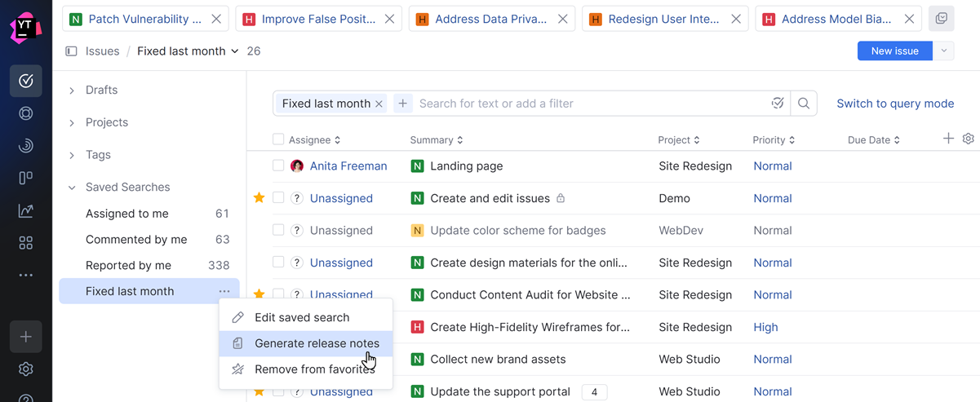Open the New issue dropdown arrow
This screenshot has height=402, width=980.
coord(944,51)
